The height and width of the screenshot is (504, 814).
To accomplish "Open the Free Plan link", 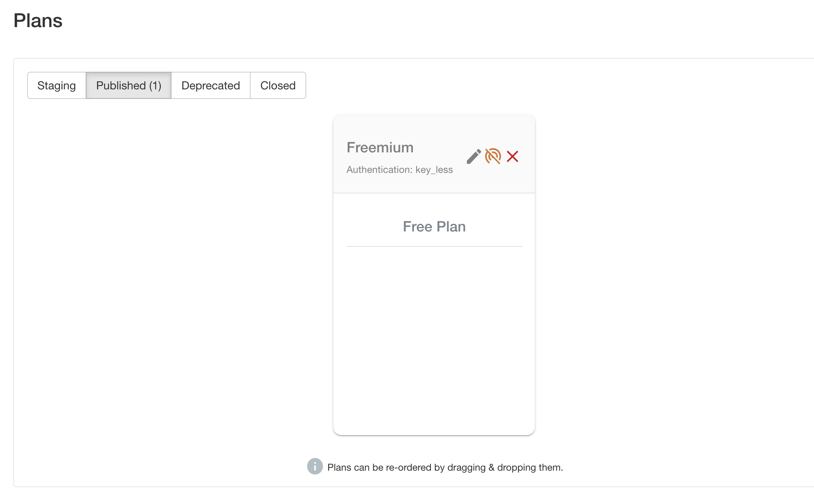I will (x=434, y=226).
